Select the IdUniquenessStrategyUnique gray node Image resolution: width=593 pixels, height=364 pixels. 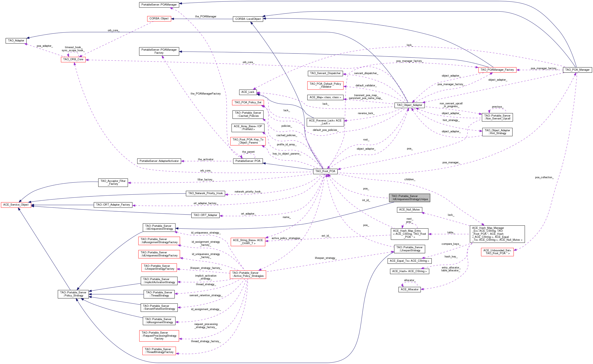(x=409, y=198)
